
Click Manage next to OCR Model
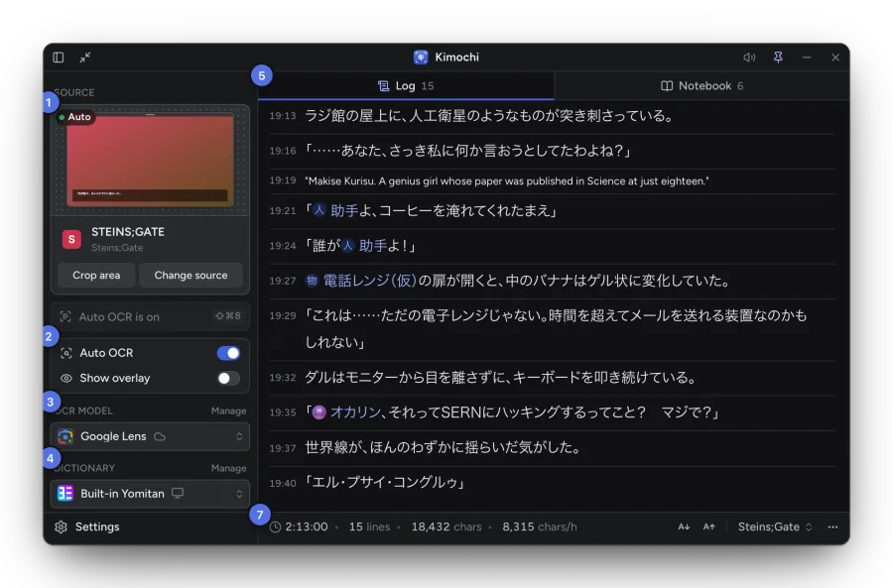(228, 411)
